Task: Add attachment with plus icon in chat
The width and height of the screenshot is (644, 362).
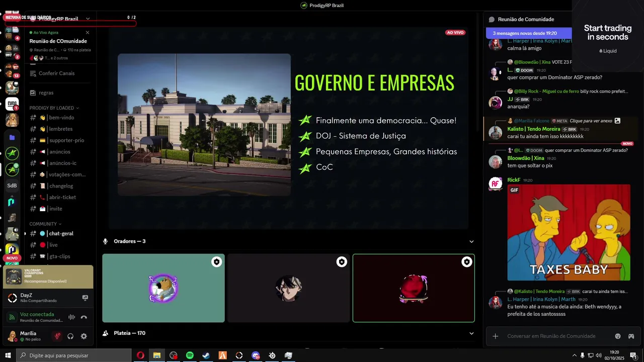Action: point(496,336)
